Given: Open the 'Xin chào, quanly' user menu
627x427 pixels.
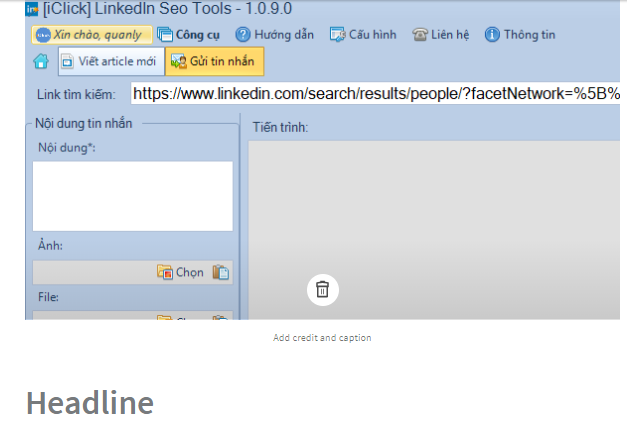Looking at the screenshot, I should coord(92,35).
